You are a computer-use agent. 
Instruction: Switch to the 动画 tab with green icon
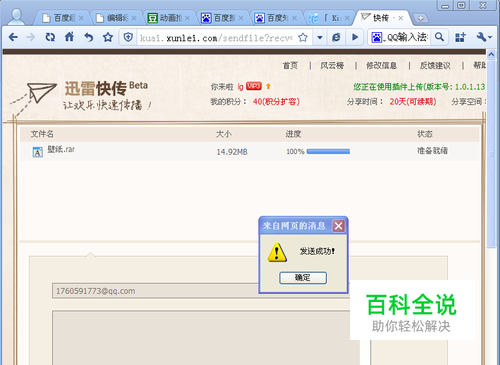(169, 18)
